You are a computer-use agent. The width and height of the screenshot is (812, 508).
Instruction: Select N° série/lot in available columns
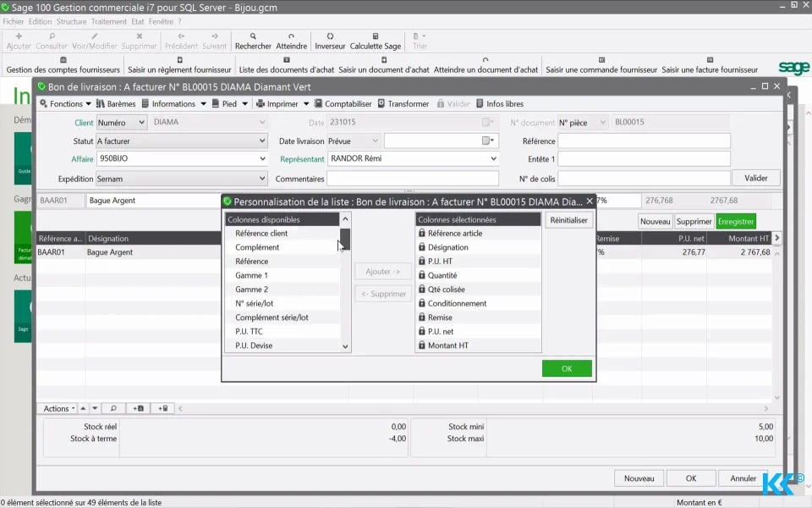(x=283, y=303)
